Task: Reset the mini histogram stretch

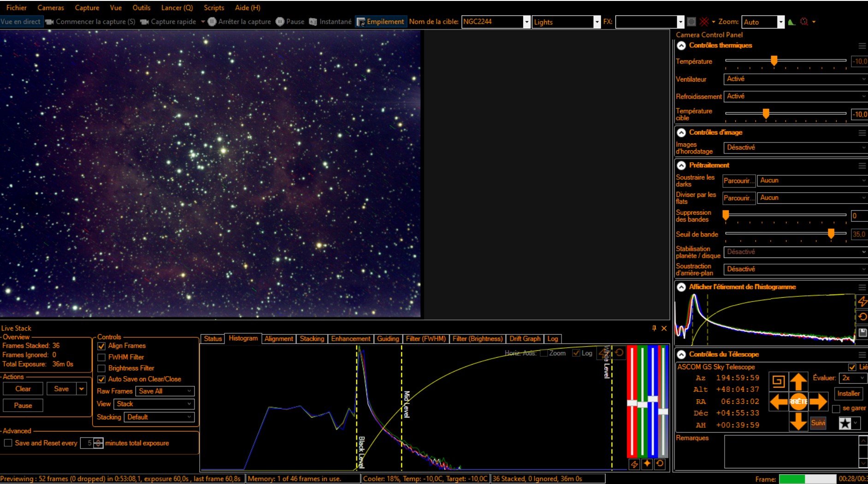Action: click(x=862, y=317)
